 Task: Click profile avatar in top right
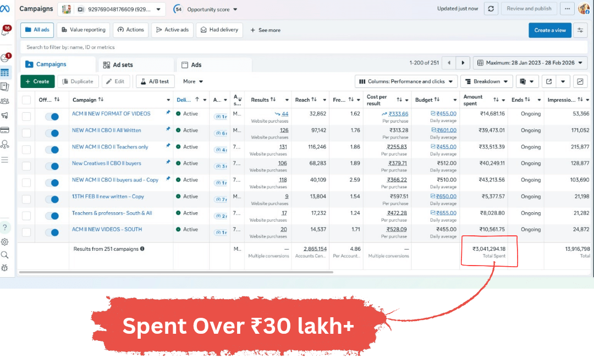click(584, 8)
